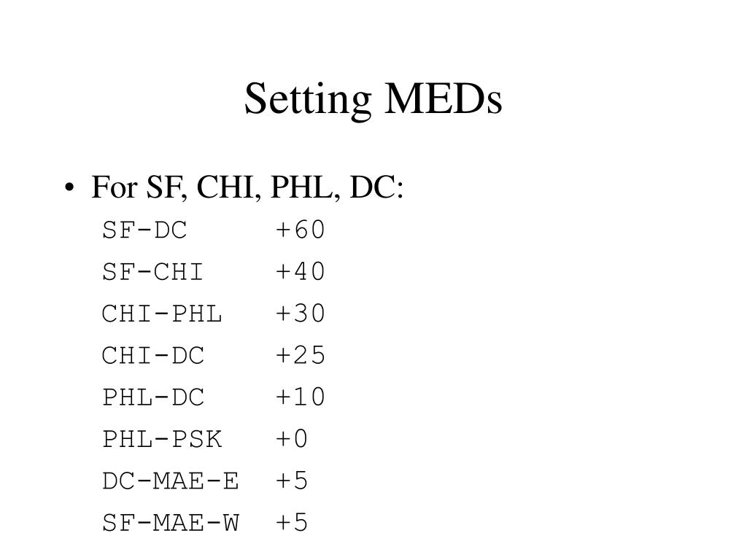Select the SF-CHI route label
The image size is (747, 560).
153,272
